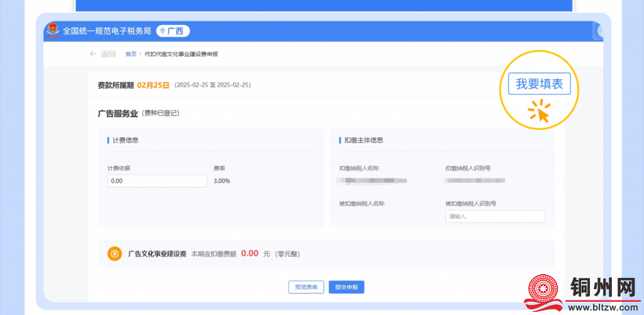Click the orange cursor pointer graphic
644x315 pixels.
(540, 113)
